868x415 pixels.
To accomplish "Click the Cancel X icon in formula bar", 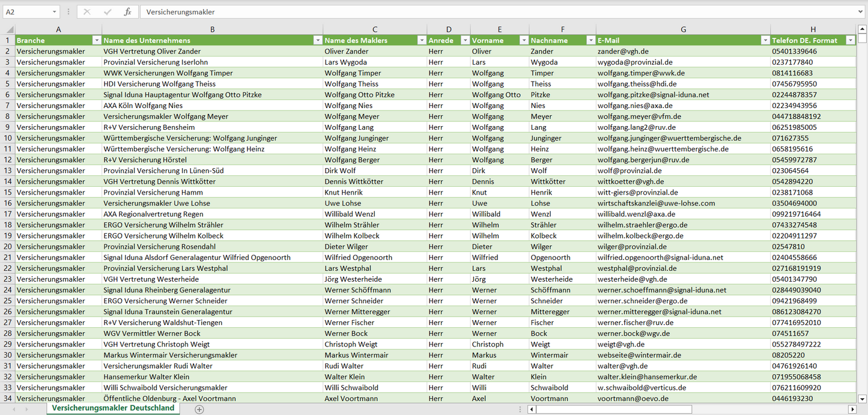I will click(87, 12).
